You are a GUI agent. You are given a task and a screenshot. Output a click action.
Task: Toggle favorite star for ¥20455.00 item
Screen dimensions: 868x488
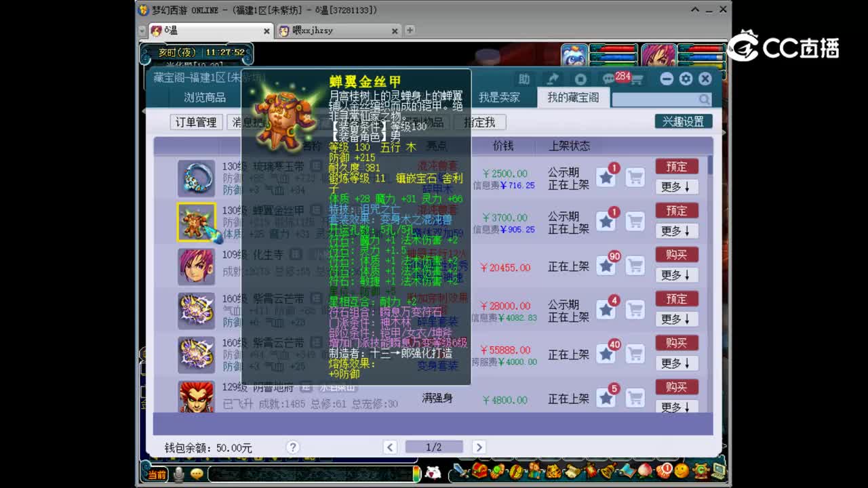[606, 266]
